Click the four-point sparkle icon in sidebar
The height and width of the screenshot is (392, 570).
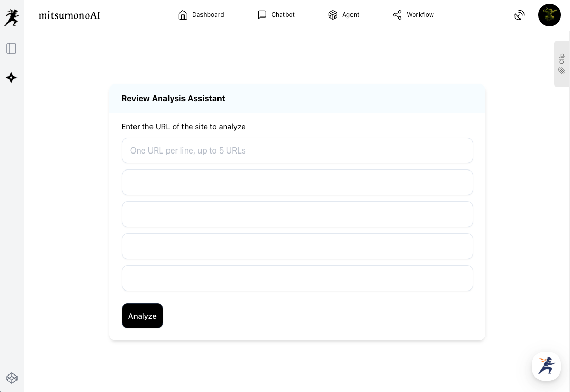pyautogui.click(x=11, y=78)
